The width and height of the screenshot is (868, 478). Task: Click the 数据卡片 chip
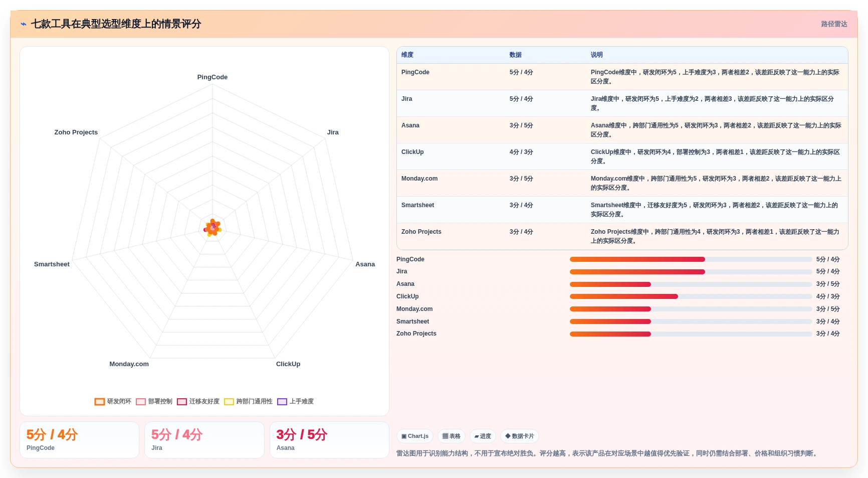(520, 436)
